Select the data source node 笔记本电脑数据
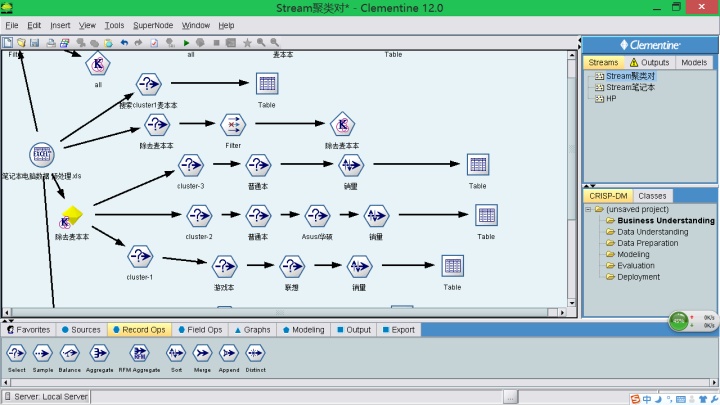This screenshot has width=720, height=405. pyautogui.click(x=42, y=154)
